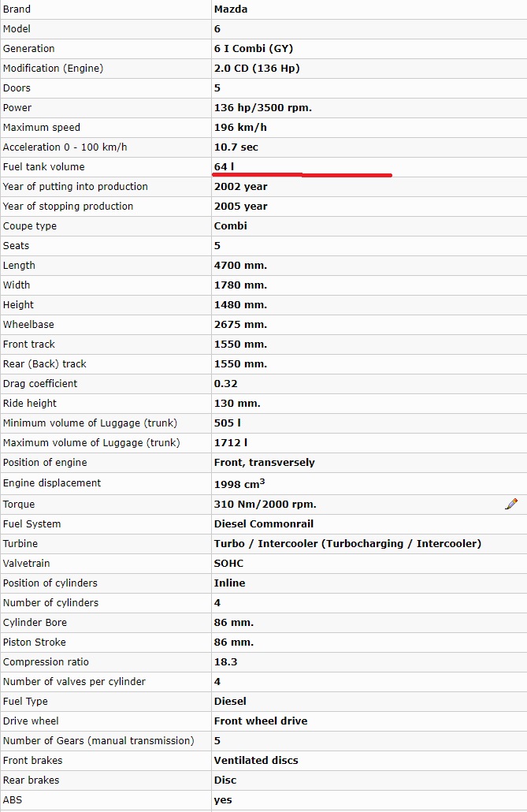Click 'Number of Gears (manual transmission)' label
527x812 pixels.
(x=98, y=740)
